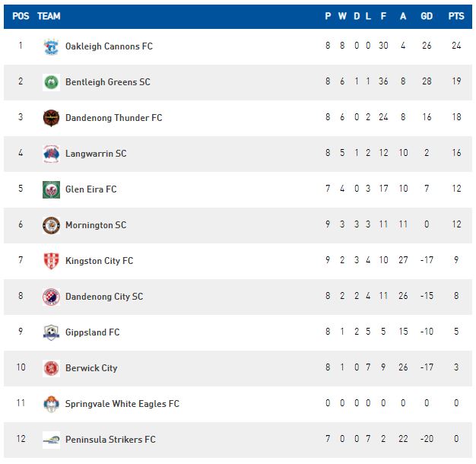The image size is (476, 464).
Task: Open the Peninsula Strikers FC team name
Action: [x=110, y=440]
